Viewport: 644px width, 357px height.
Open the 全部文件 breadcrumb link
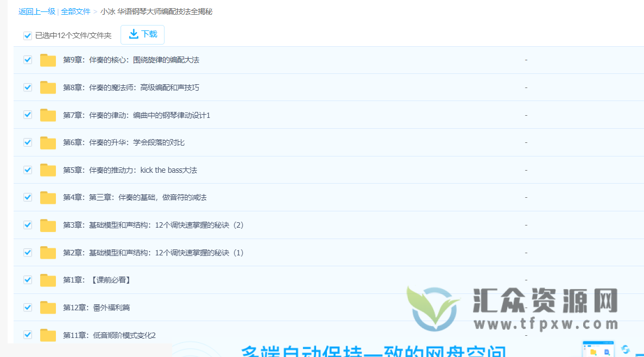75,11
